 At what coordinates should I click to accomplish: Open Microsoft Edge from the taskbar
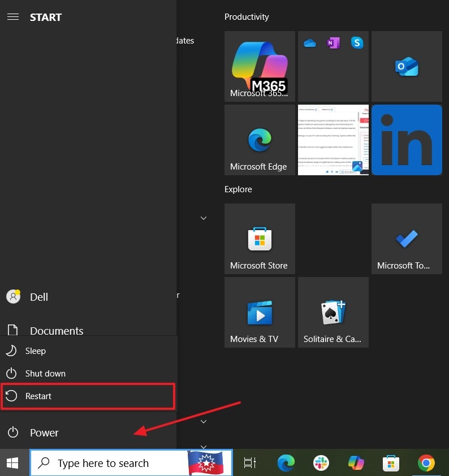tap(286, 463)
